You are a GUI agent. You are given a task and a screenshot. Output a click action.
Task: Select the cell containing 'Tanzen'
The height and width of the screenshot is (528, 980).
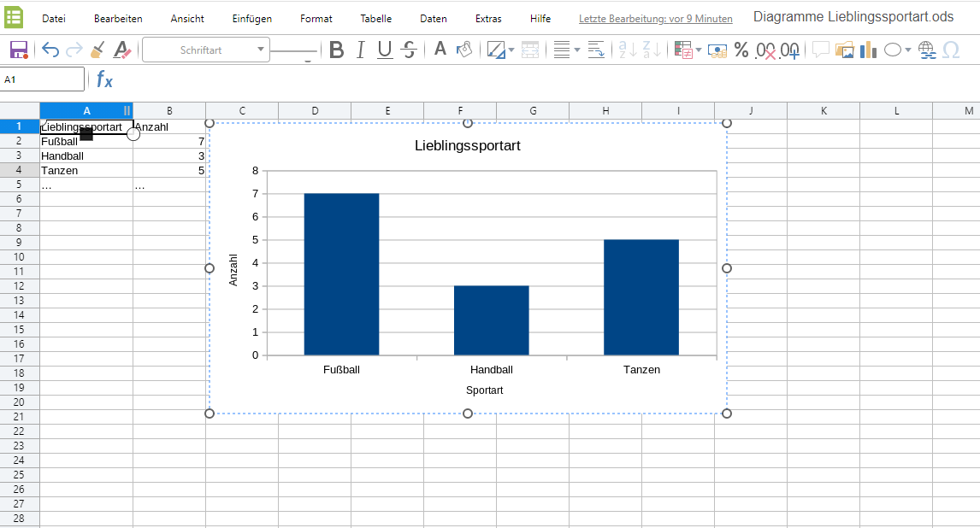click(x=86, y=170)
